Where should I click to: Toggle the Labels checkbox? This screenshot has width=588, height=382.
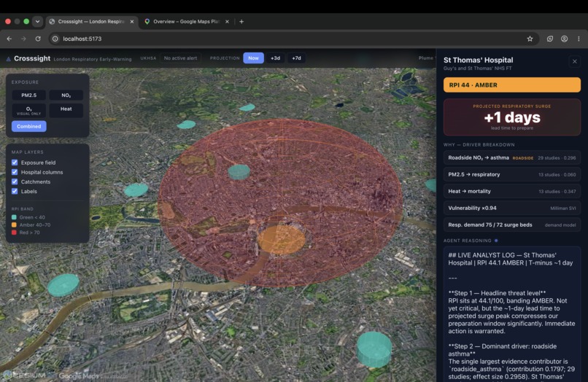(15, 191)
